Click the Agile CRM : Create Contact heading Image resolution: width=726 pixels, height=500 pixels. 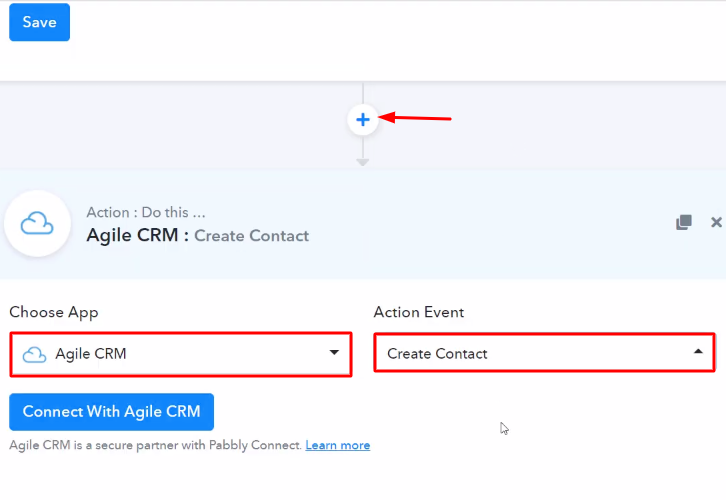point(198,235)
